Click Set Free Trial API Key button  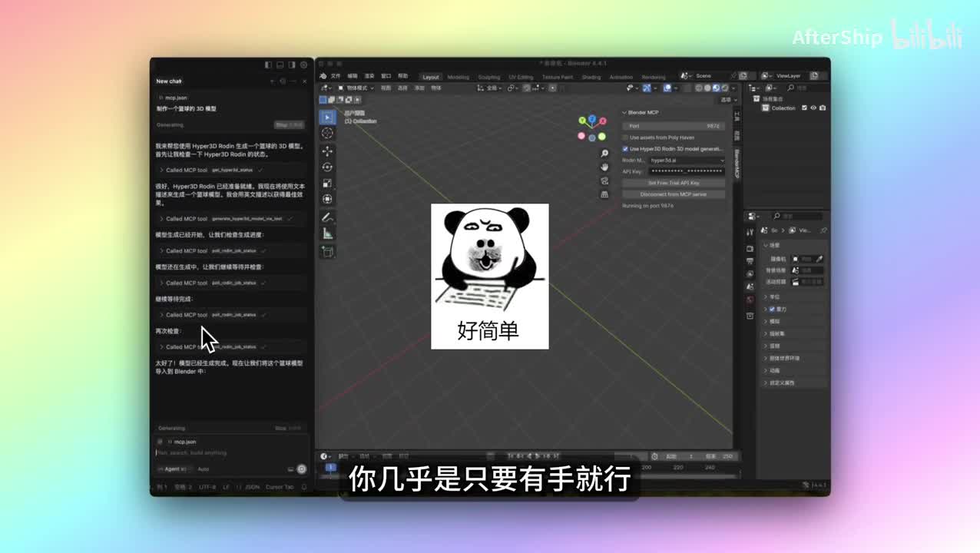tap(673, 183)
